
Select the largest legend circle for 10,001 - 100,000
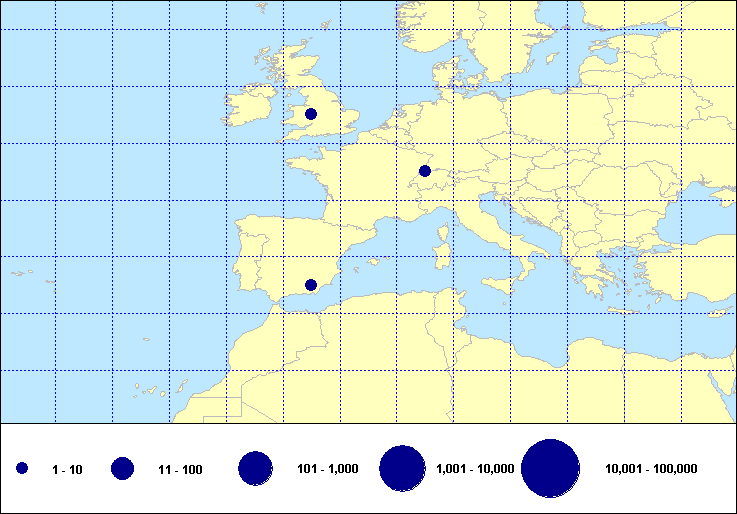point(551,468)
